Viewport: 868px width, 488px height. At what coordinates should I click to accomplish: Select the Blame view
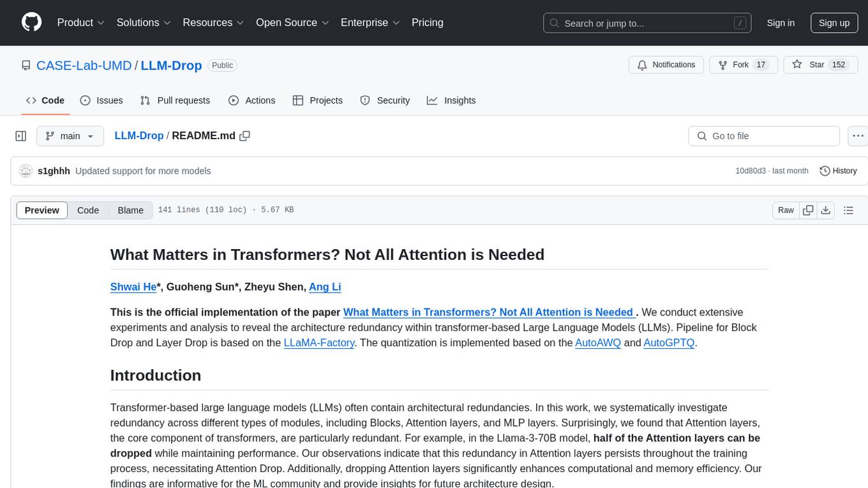pyautogui.click(x=130, y=210)
